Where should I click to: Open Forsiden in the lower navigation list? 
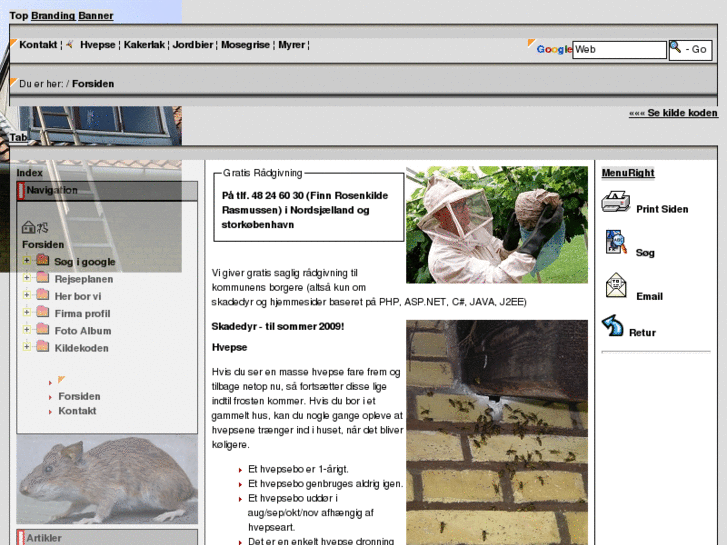(79, 396)
